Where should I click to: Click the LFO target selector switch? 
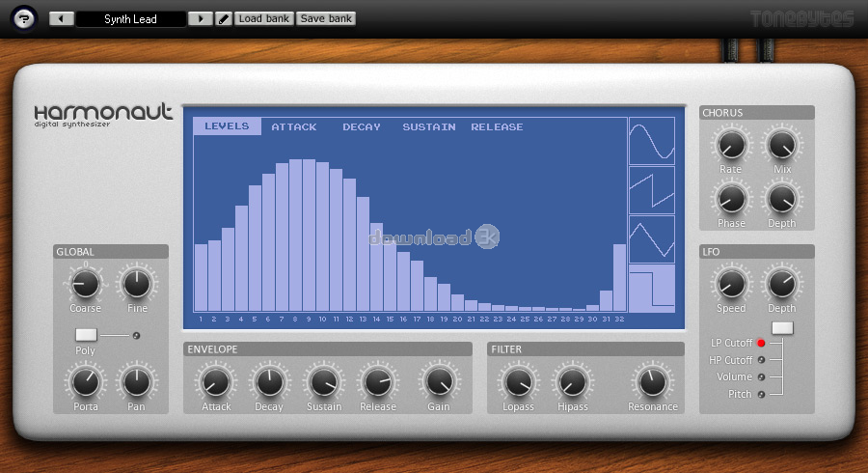(x=782, y=328)
